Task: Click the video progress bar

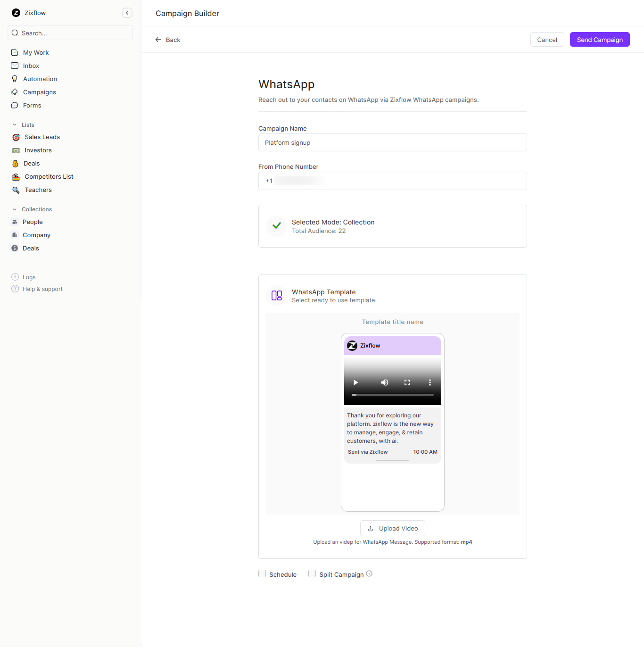Action: coord(393,395)
